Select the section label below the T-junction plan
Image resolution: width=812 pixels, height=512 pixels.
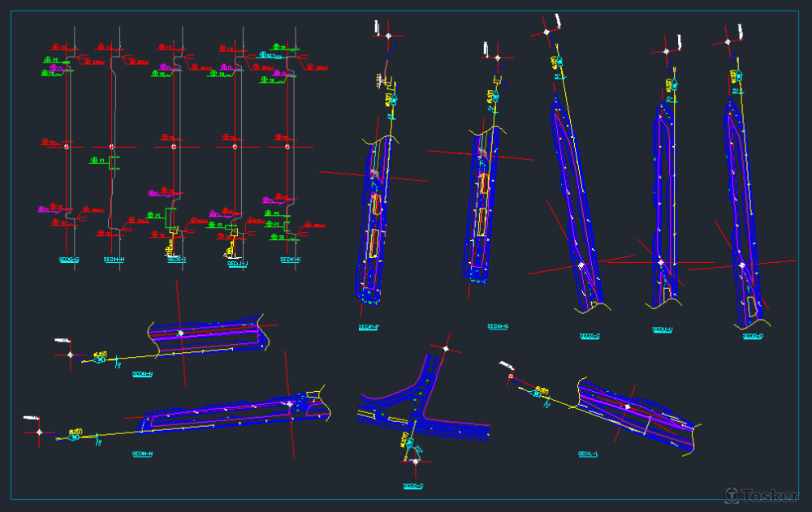413,486
